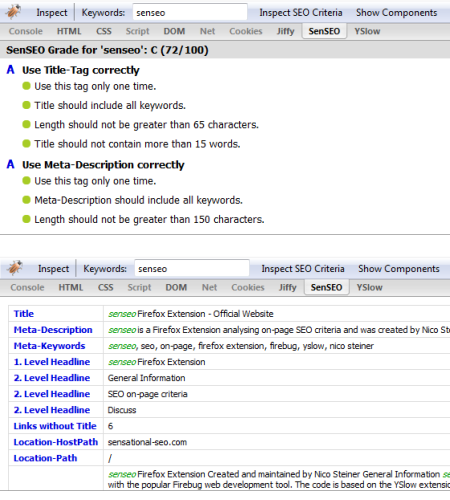Open the Console tab in upper panel
This screenshot has width=450, height=500.
click(26, 31)
